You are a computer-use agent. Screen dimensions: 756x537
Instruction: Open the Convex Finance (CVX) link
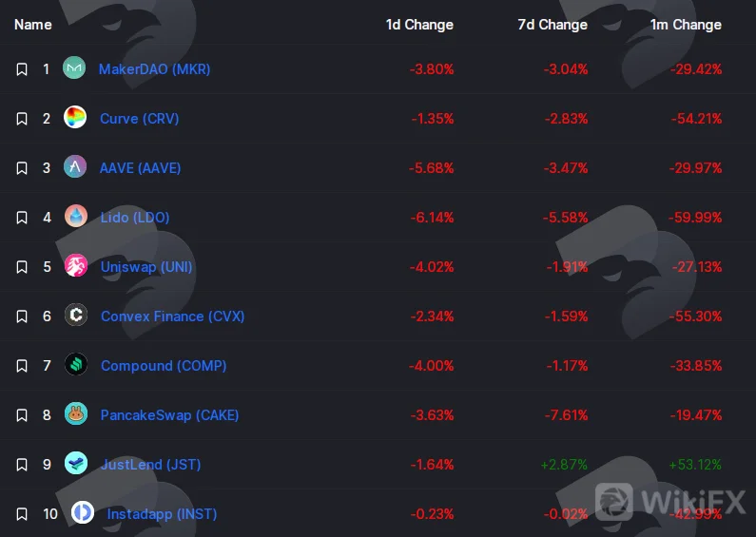[173, 316]
